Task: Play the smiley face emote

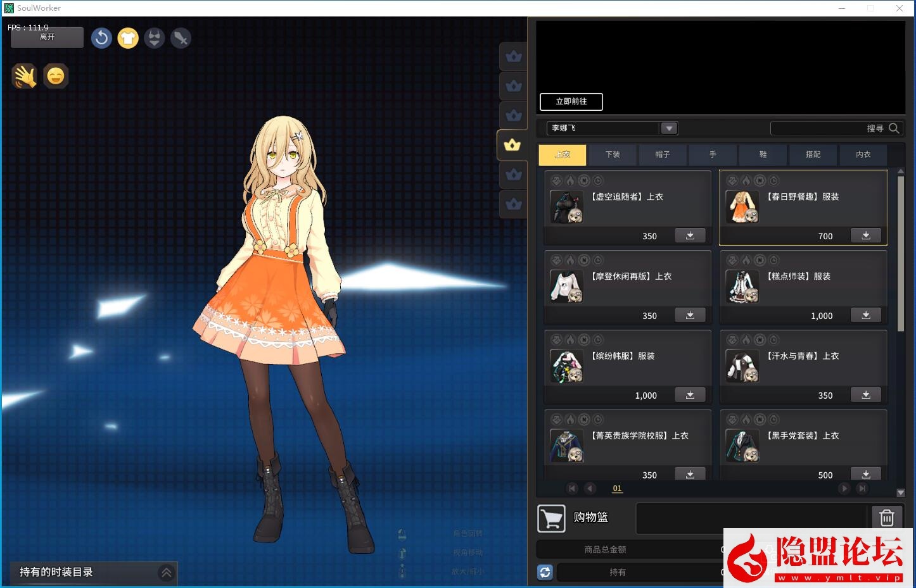Action: (56, 77)
